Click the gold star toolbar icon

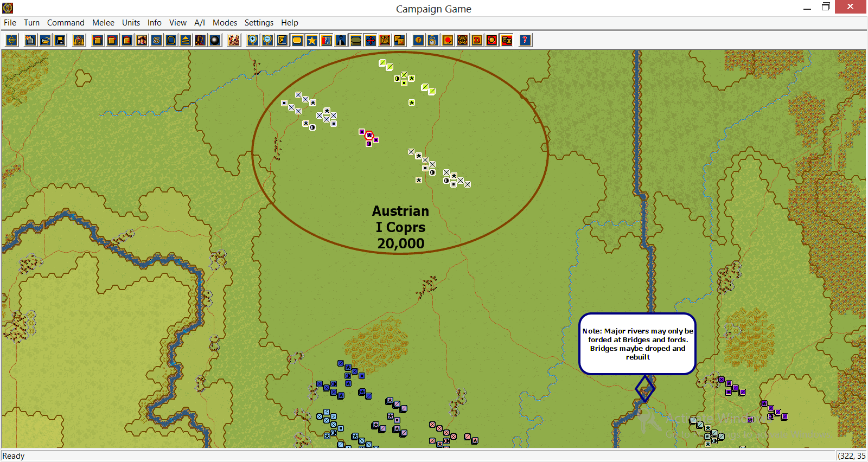tap(311, 40)
